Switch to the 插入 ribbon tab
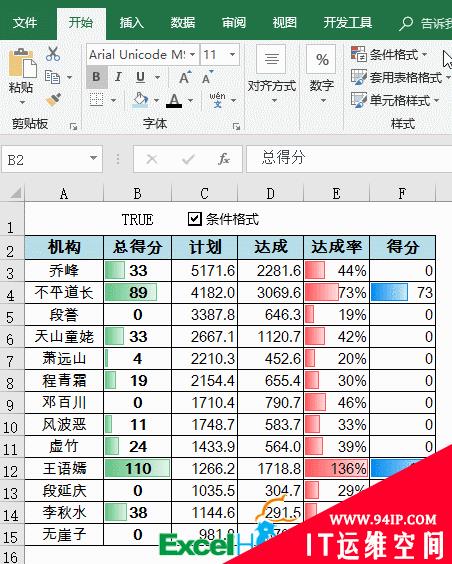This screenshot has height=564, width=452. coord(132,23)
